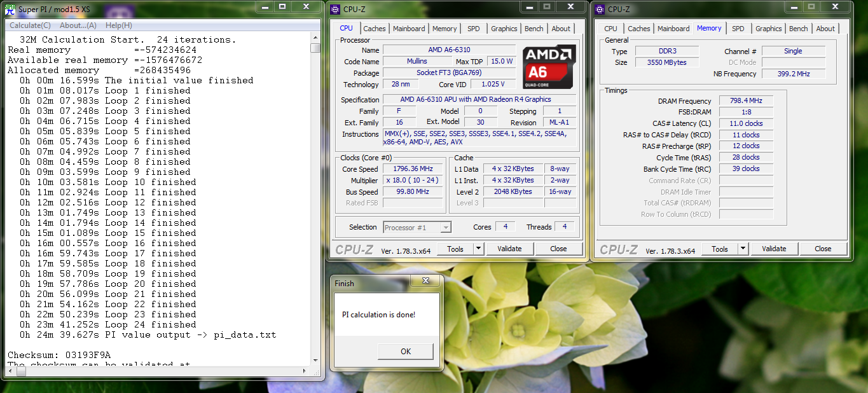Open Graphics tab in Memory-tab CPU-Z window
868x393 pixels.
pos(769,29)
